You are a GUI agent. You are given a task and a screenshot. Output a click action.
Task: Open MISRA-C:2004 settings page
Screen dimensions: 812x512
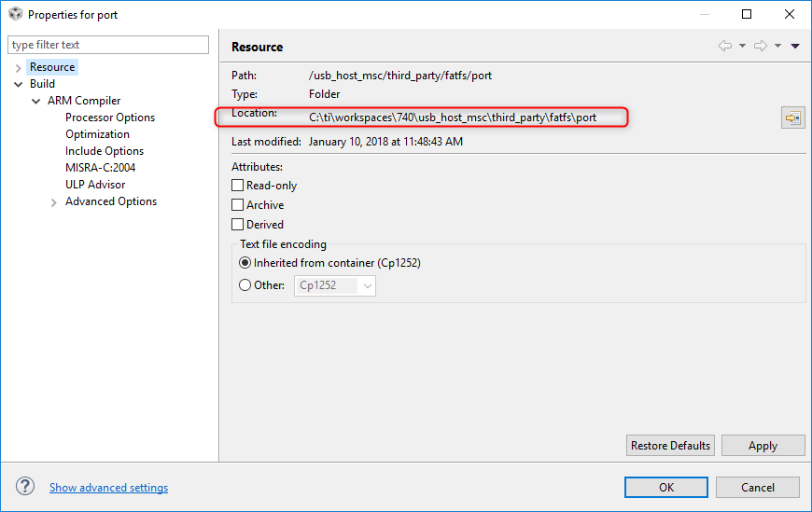[100, 168]
